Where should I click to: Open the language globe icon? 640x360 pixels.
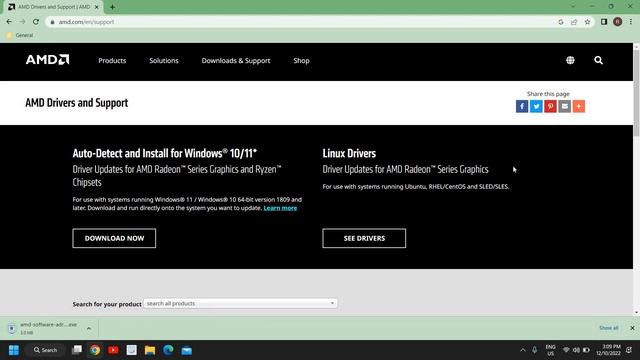click(570, 60)
